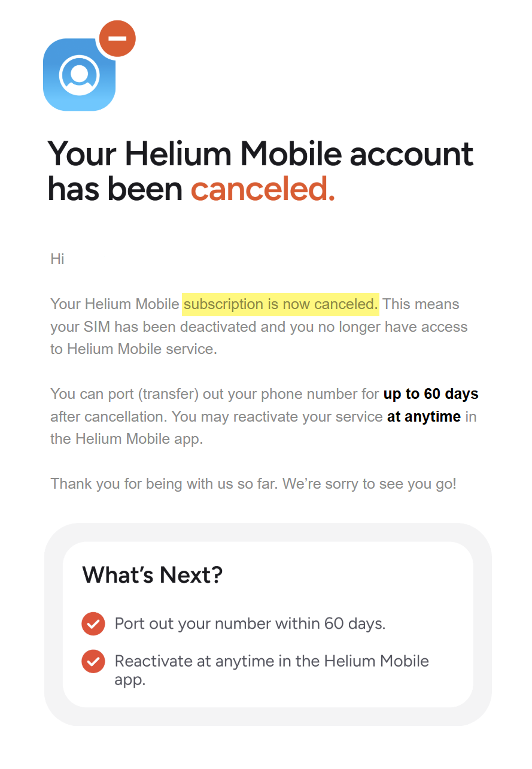Click the bold "at anytime" text in the paragraph
The height and width of the screenshot is (769, 532).
coord(424,417)
